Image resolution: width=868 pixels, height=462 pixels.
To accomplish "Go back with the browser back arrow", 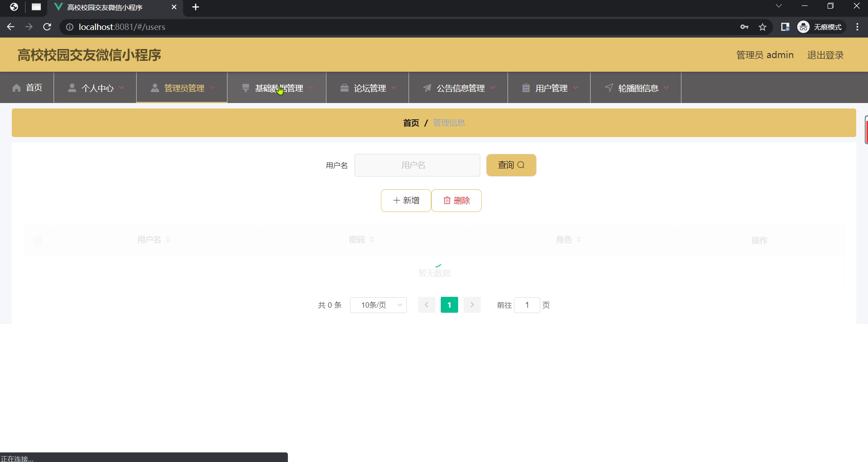I will 10,27.
